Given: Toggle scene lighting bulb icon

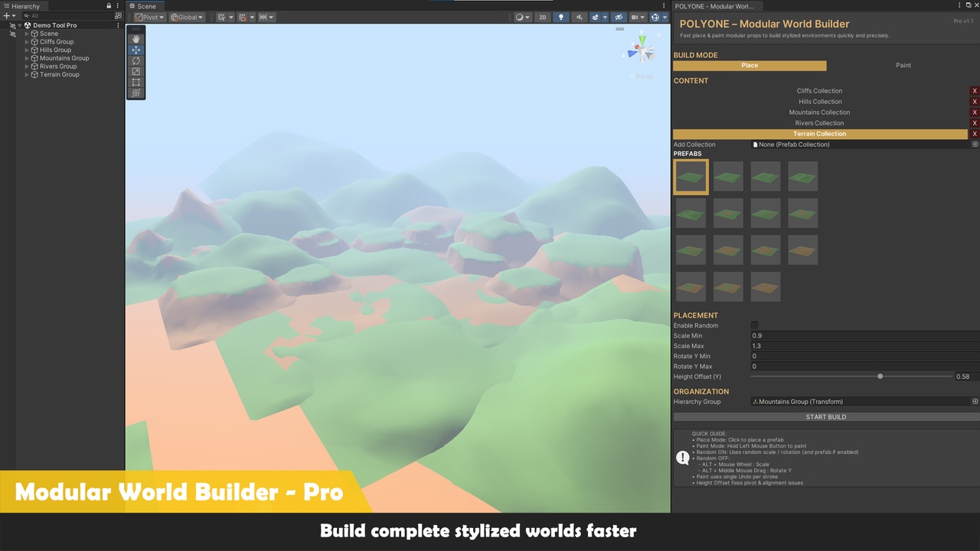Looking at the screenshot, I should coord(561,17).
